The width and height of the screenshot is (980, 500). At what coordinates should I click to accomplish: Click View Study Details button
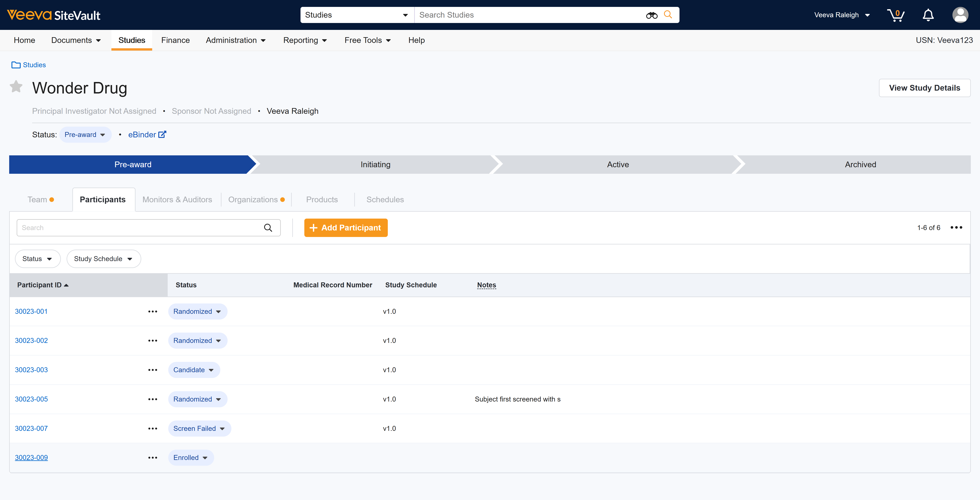(x=924, y=88)
